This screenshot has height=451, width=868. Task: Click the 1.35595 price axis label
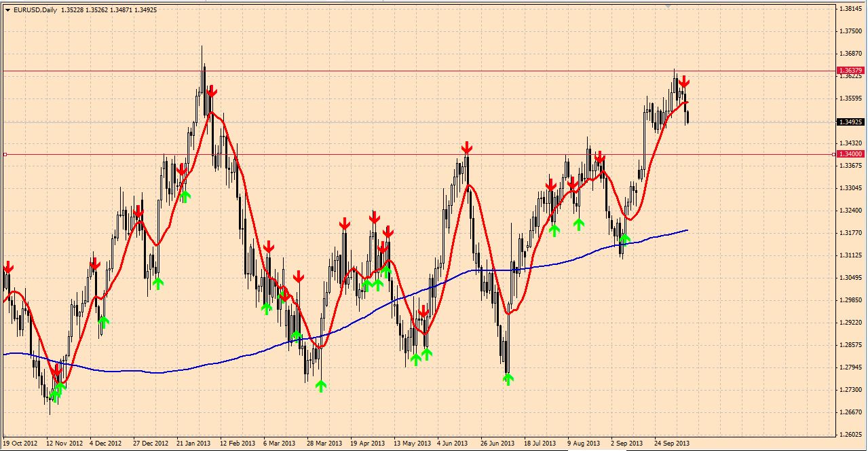tap(850, 98)
